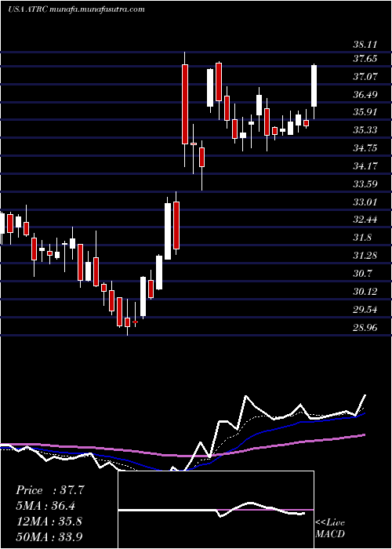Image resolution: width=392 pixels, height=549 pixels.
Task: Click the 30.12 price axis label
Action: point(365,291)
